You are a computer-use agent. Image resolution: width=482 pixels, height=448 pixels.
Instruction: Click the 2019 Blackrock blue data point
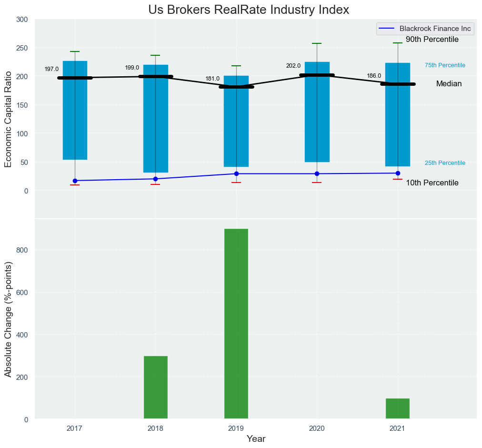(x=236, y=173)
